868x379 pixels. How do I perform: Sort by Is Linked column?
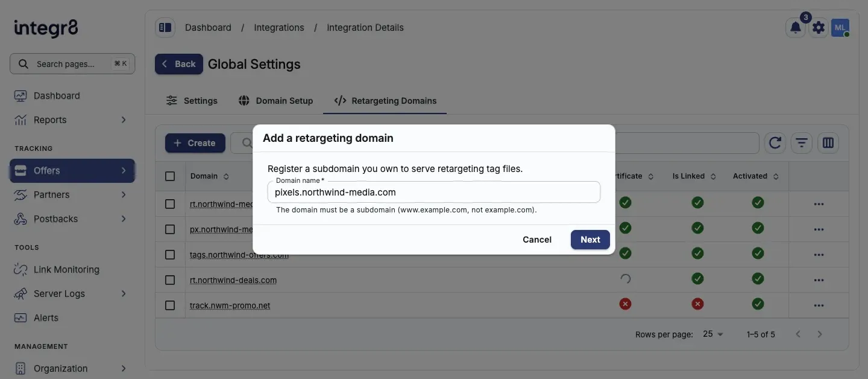tap(694, 176)
